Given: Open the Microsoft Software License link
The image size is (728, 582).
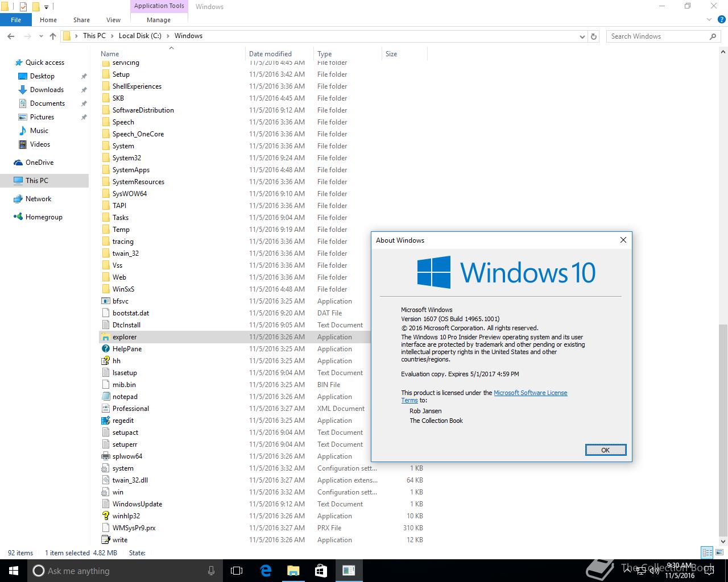Looking at the screenshot, I should click(x=530, y=393).
